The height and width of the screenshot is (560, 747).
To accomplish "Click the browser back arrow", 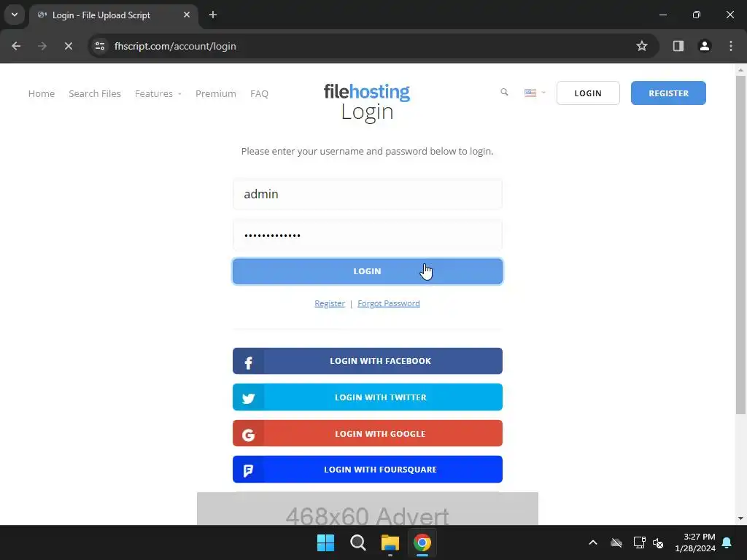I will [16, 46].
